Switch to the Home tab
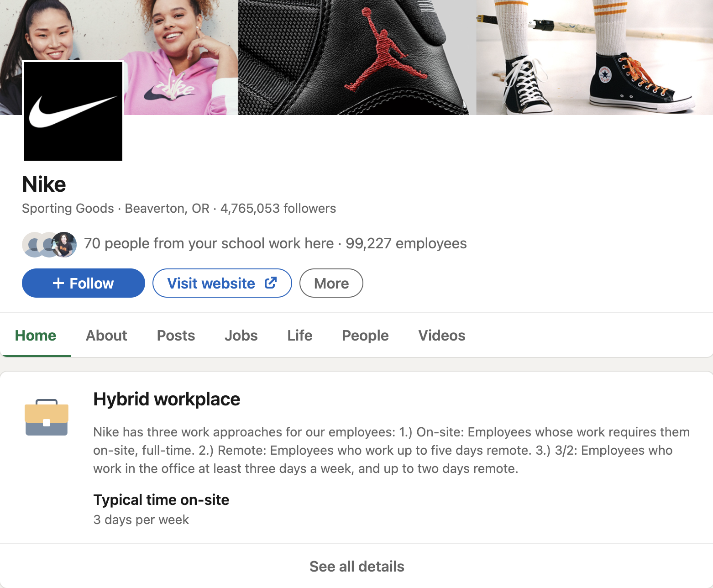The image size is (713, 588). click(36, 336)
